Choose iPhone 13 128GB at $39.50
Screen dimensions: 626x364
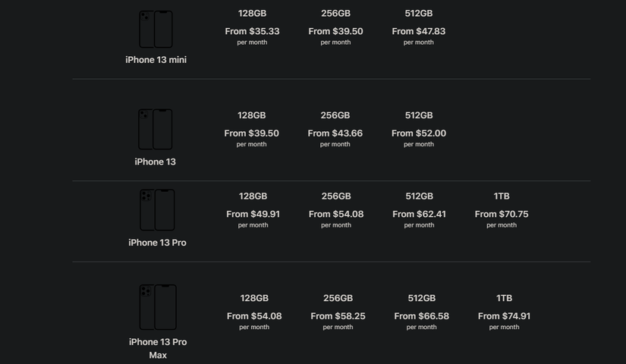(x=252, y=129)
